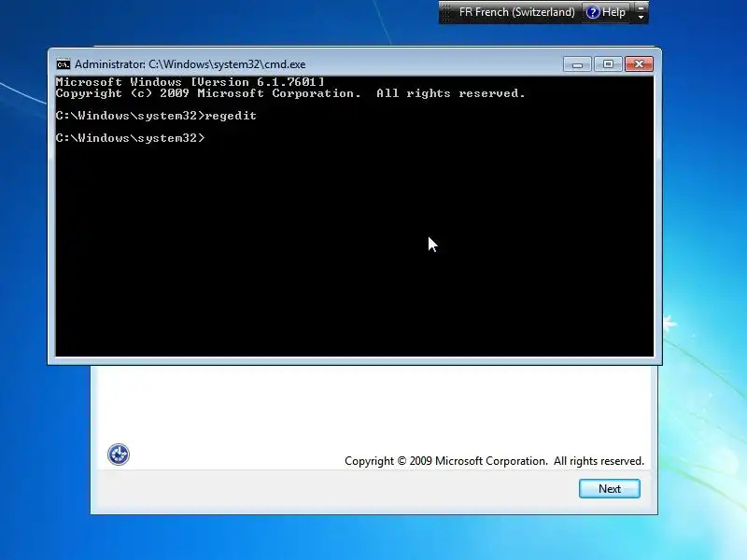The width and height of the screenshot is (747, 560).
Task: Click the 'regedit' command text
Action: (231, 116)
